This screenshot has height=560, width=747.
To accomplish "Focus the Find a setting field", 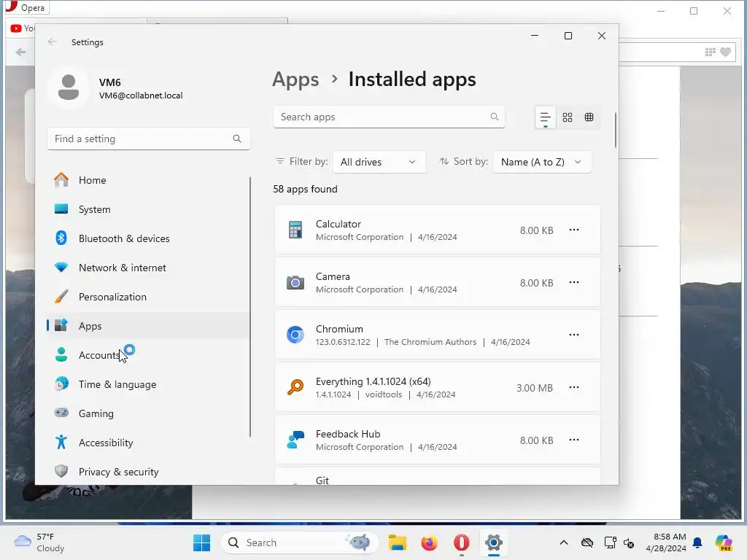I will click(149, 139).
